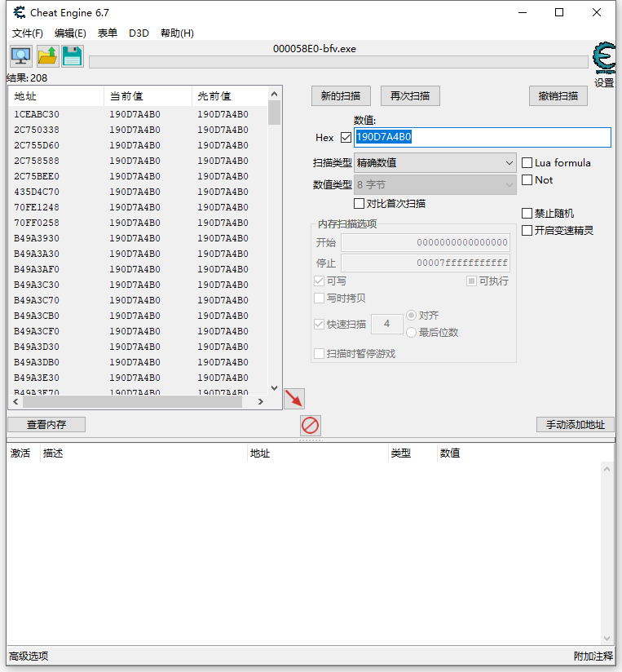The image size is (622, 672).
Task: Select the 最后位数 radio button
Action: (x=411, y=332)
